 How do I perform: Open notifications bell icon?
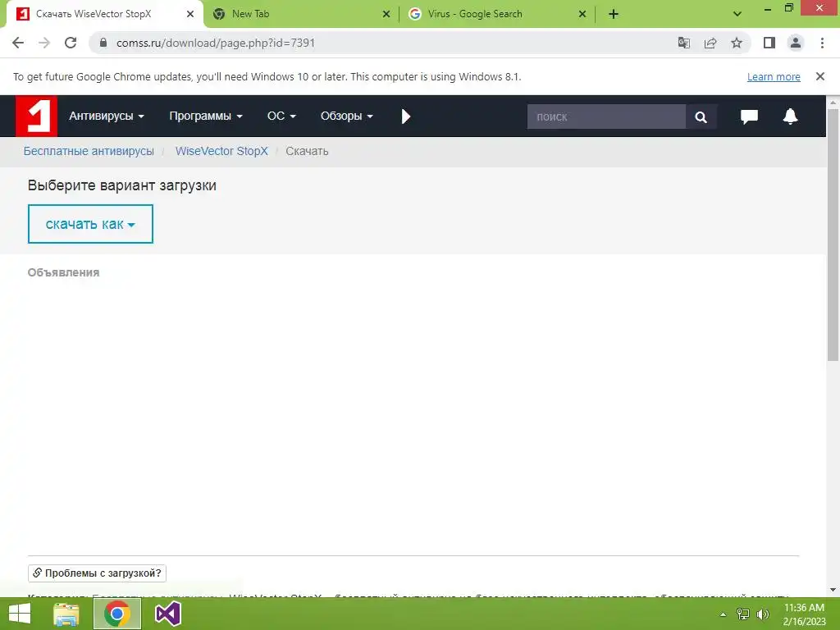(x=790, y=116)
